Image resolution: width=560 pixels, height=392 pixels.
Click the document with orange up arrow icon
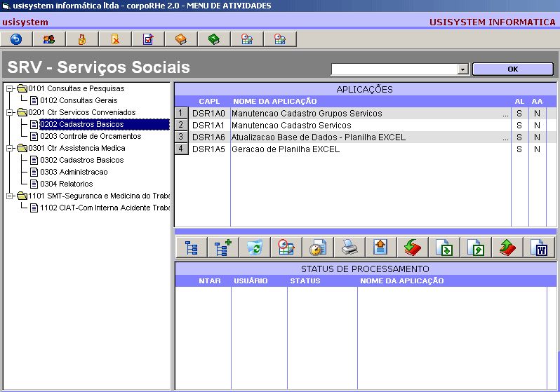[x=381, y=247]
